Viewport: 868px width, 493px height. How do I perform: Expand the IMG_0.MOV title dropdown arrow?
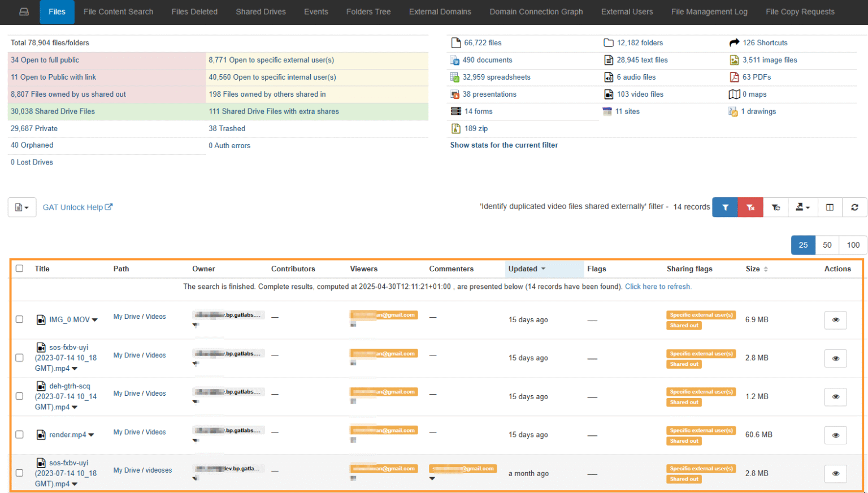[94, 320]
